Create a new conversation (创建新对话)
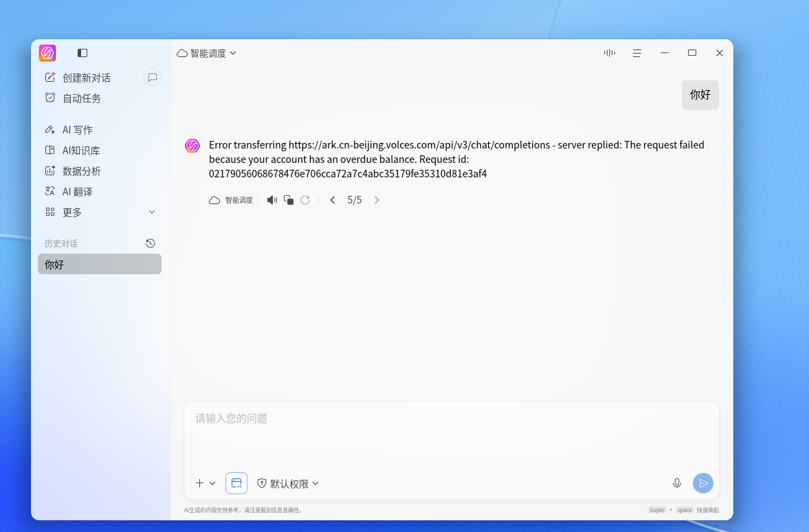The image size is (809, 532). tap(78, 78)
